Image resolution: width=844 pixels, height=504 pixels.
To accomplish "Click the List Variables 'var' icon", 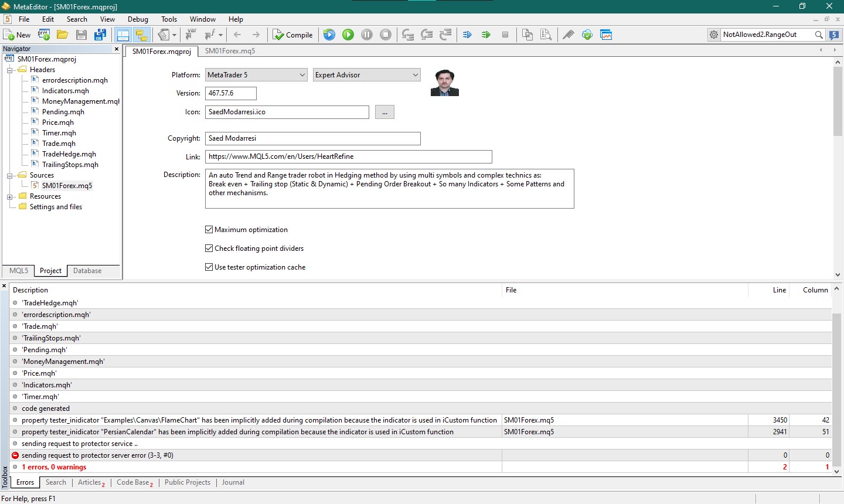I will [x=190, y=35].
